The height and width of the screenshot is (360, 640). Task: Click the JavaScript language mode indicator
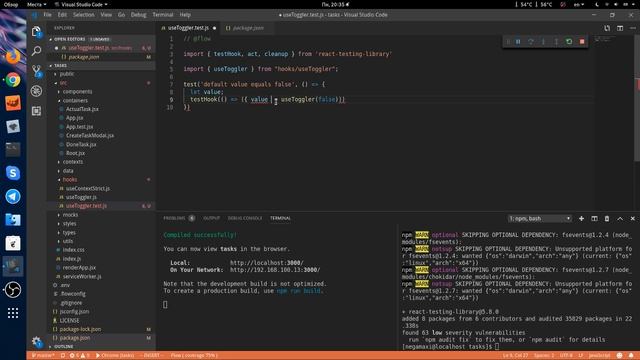click(x=599, y=356)
